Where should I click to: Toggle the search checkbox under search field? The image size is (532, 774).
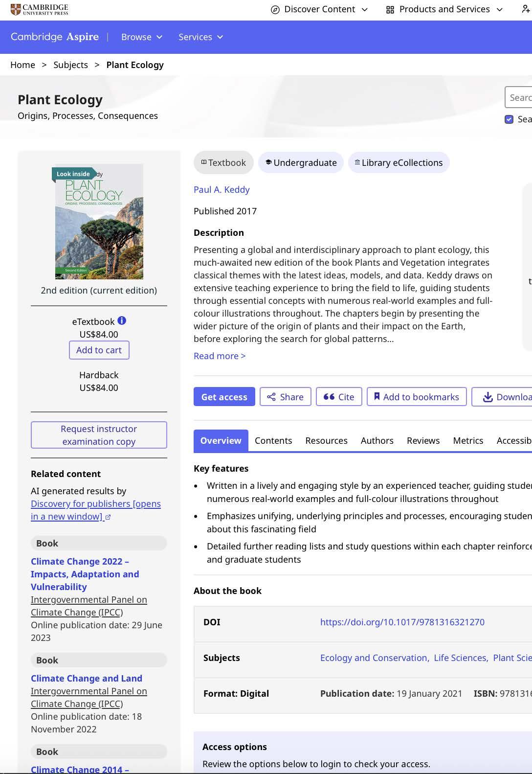(509, 119)
